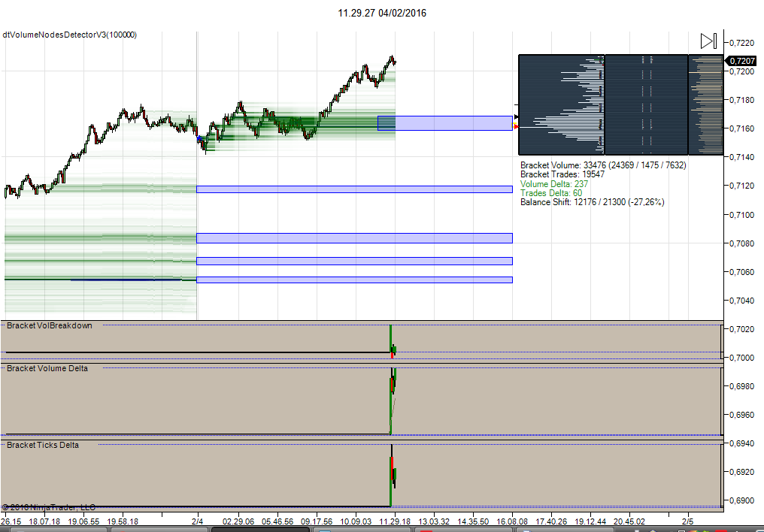Click the 05.46.56 time axis label
The width and height of the screenshot is (764, 532).
(x=277, y=521)
